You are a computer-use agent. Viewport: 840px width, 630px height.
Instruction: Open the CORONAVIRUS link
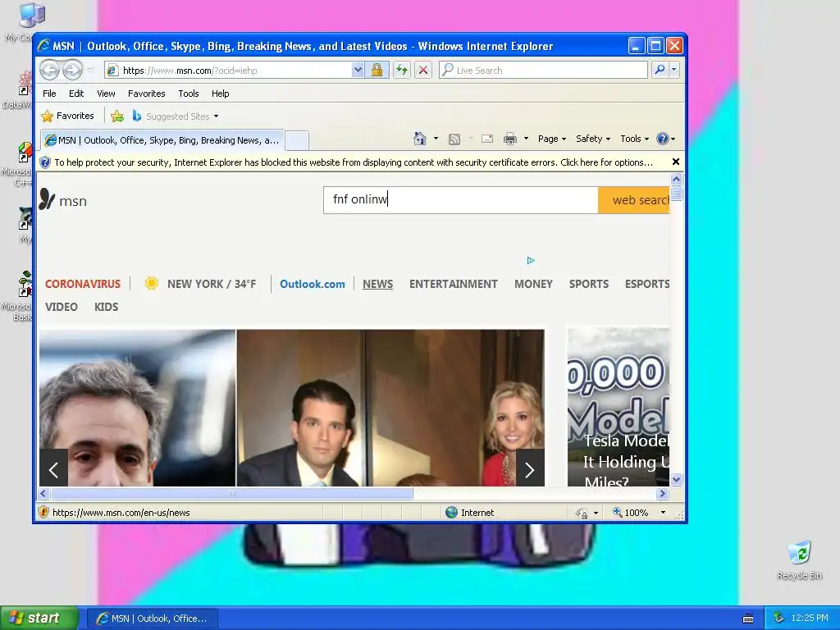[83, 284]
